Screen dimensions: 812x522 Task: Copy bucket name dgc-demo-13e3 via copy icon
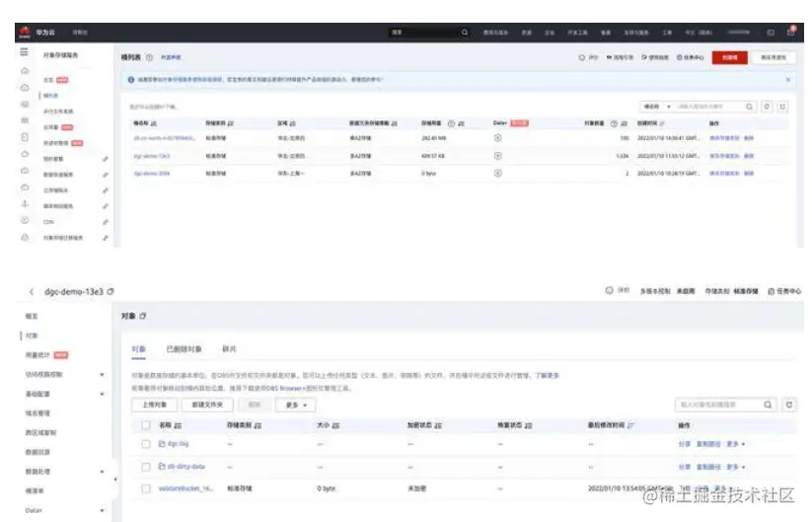(x=111, y=291)
